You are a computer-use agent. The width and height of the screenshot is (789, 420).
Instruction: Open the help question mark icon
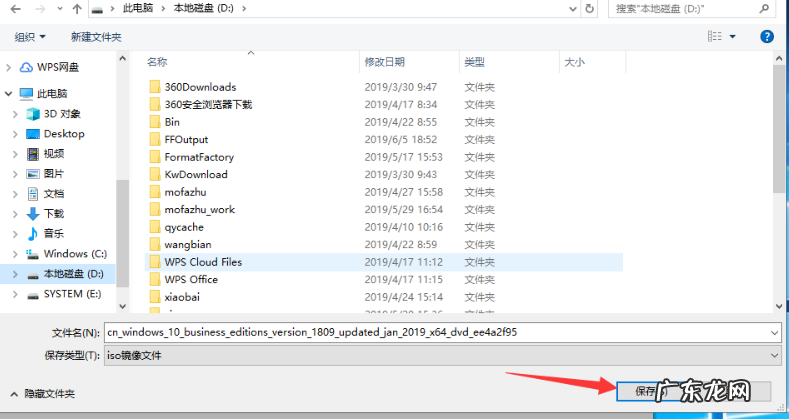click(766, 36)
